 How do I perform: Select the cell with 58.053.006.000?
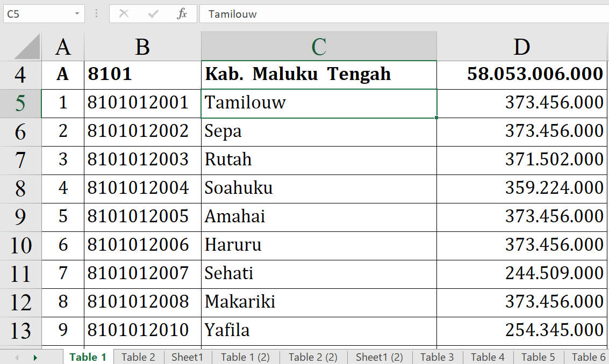click(522, 74)
